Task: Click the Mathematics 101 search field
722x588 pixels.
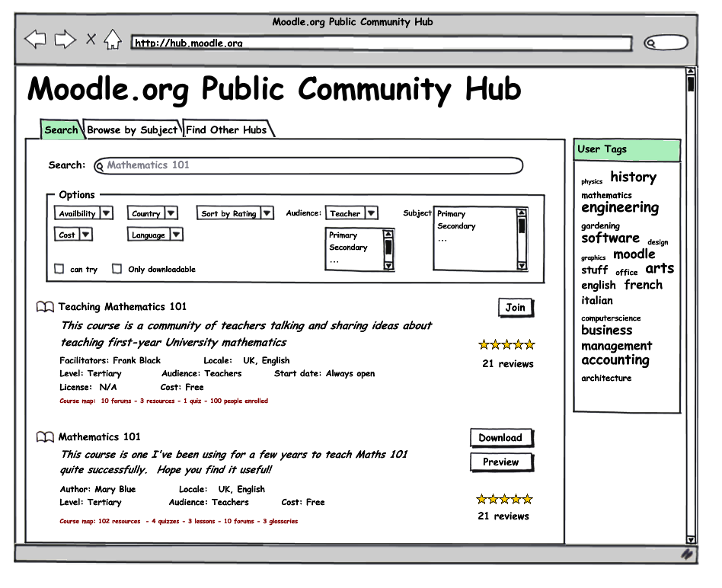Action: tap(308, 165)
